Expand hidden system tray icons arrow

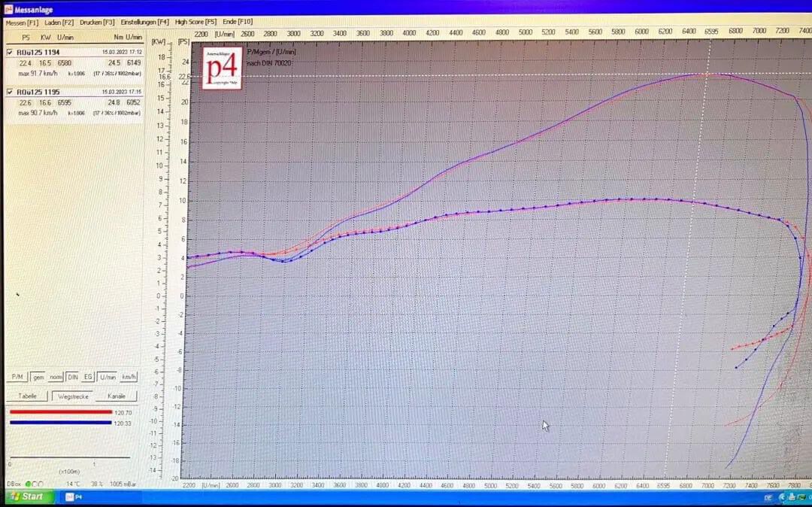[x=781, y=497]
